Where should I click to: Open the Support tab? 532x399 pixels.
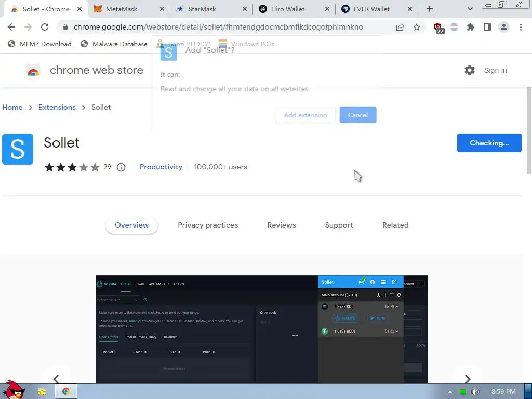[339, 225]
